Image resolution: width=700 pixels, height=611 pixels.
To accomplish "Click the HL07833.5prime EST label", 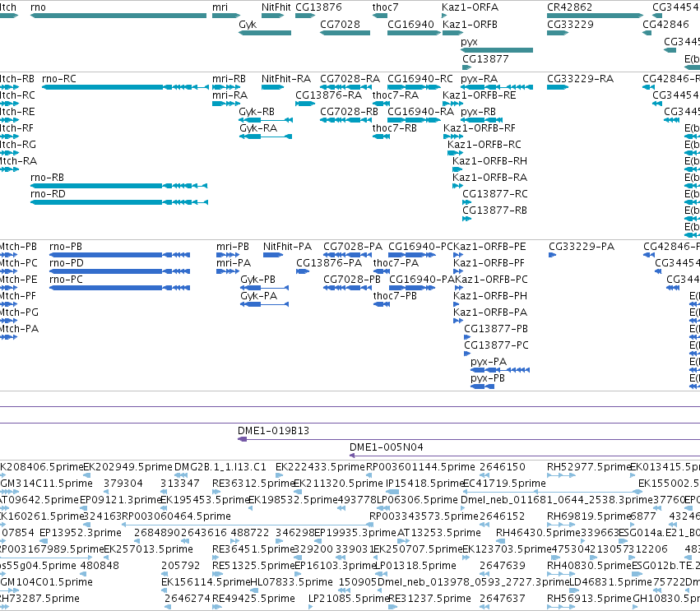I will [291, 582].
